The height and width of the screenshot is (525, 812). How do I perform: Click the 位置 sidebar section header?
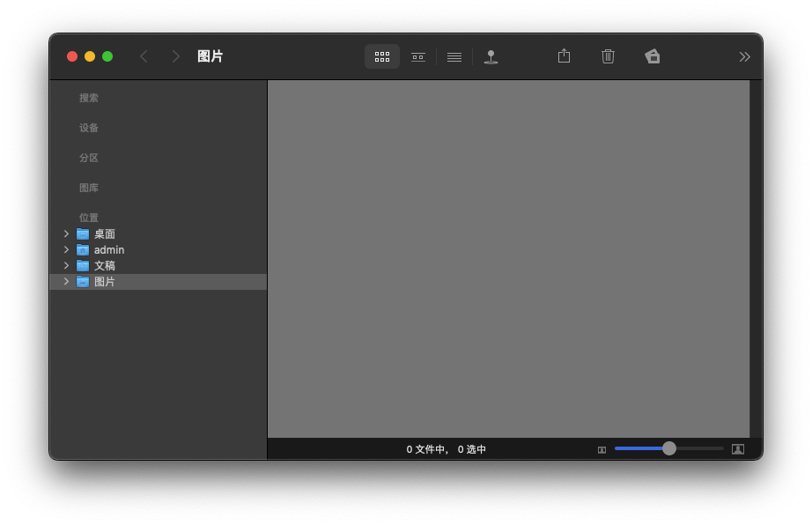click(x=89, y=218)
